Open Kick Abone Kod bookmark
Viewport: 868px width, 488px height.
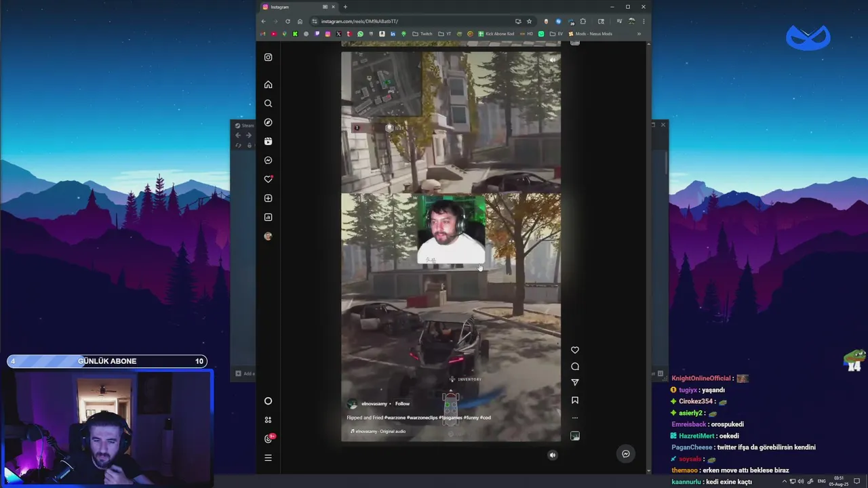point(496,34)
